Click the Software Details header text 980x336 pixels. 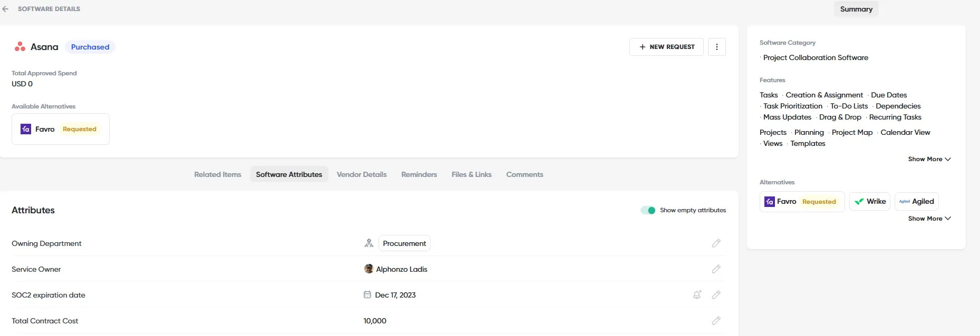(49, 9)
